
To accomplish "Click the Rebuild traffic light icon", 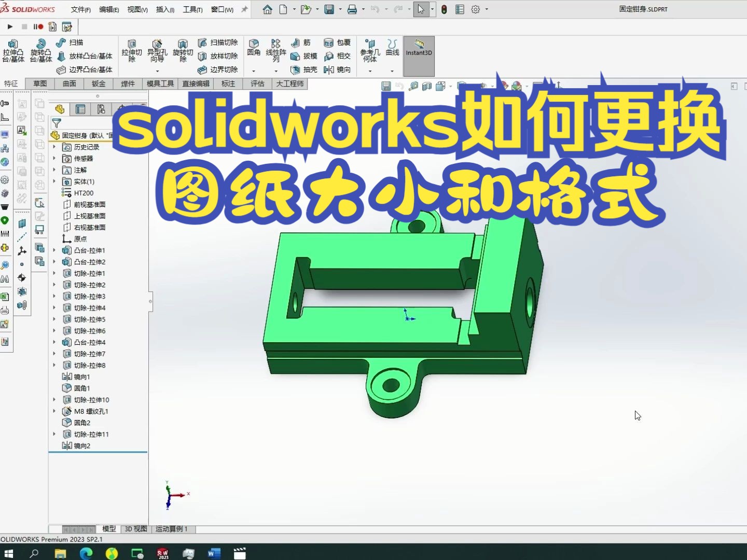I will pyautogui.click(x=444, y=9).
